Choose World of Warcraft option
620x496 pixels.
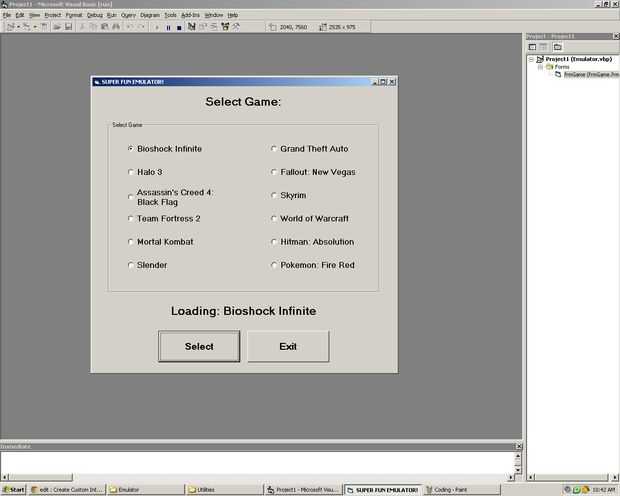tap(274, 218)
